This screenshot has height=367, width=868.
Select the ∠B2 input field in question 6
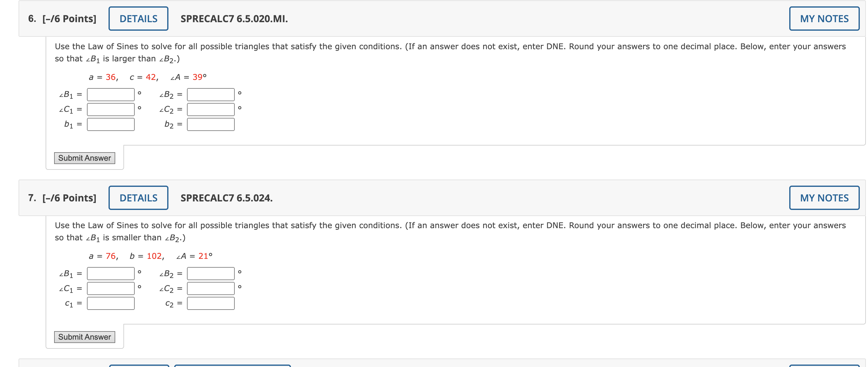click(211, 94)
